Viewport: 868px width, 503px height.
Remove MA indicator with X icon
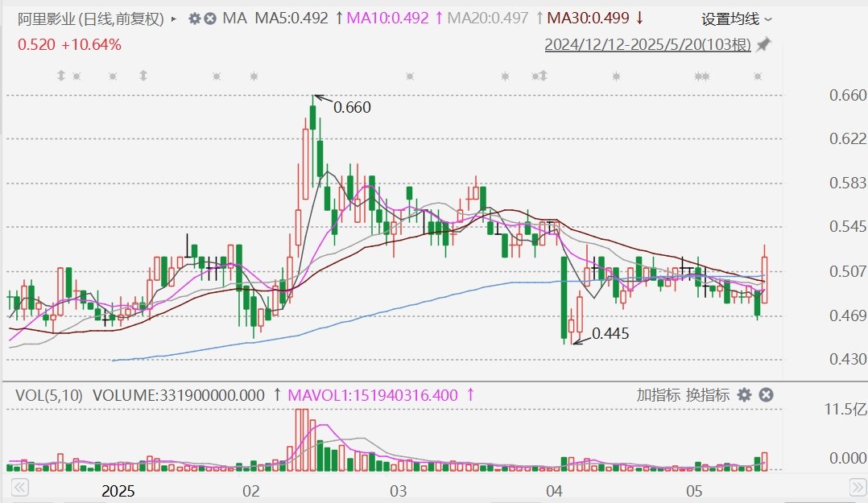(210, 19)
